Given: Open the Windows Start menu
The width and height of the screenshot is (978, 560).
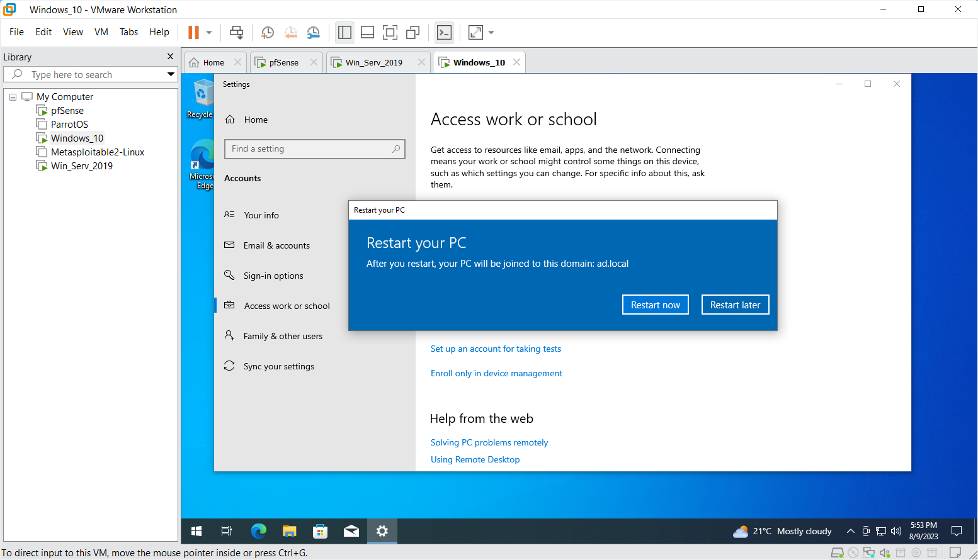Looking at the screenshot, I should [196, 531].
